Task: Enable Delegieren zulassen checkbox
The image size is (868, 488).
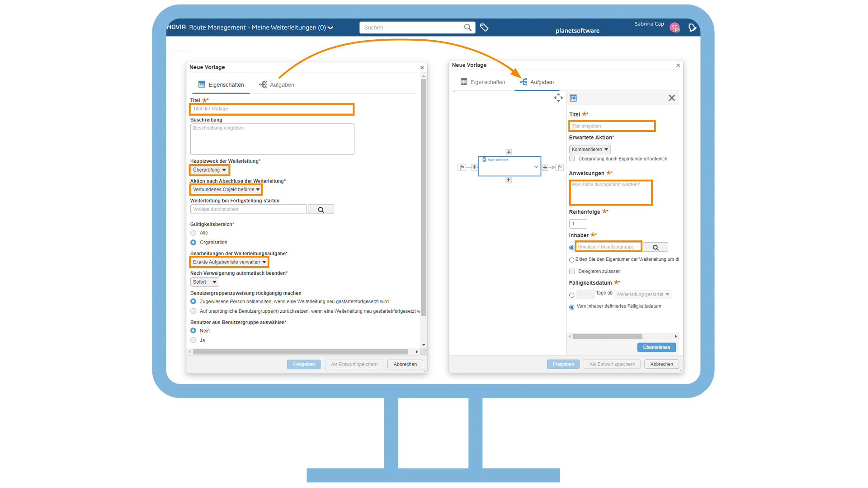Action: pos(572,272)
